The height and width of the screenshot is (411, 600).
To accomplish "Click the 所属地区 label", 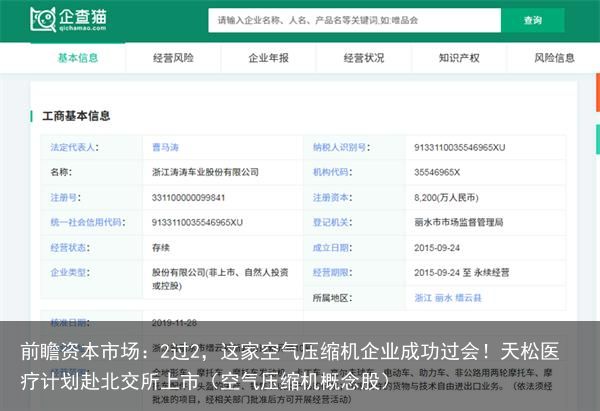I will (x=332, y=298).
